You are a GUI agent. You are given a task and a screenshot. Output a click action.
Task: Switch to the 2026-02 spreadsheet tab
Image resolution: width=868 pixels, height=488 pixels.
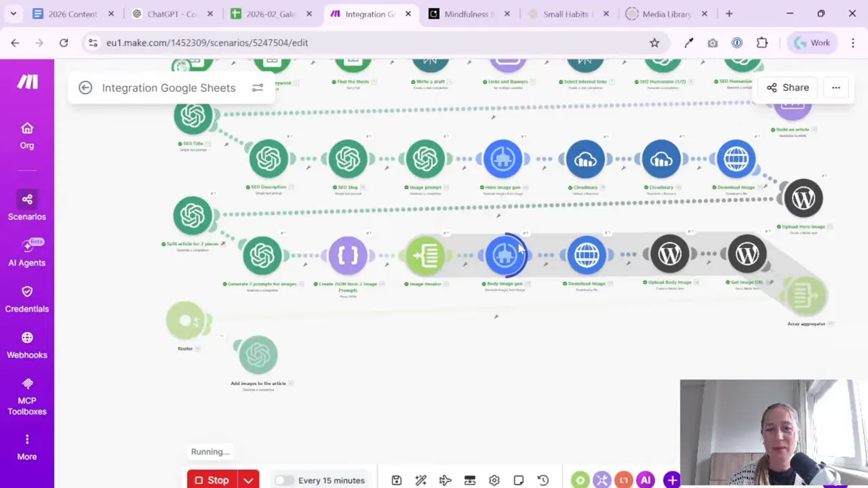click(271, 14)
